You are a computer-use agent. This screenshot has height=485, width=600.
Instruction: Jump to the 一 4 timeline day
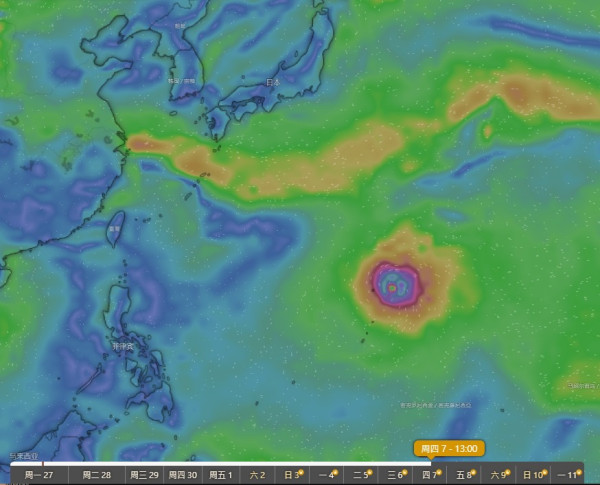tap(327, 475)
